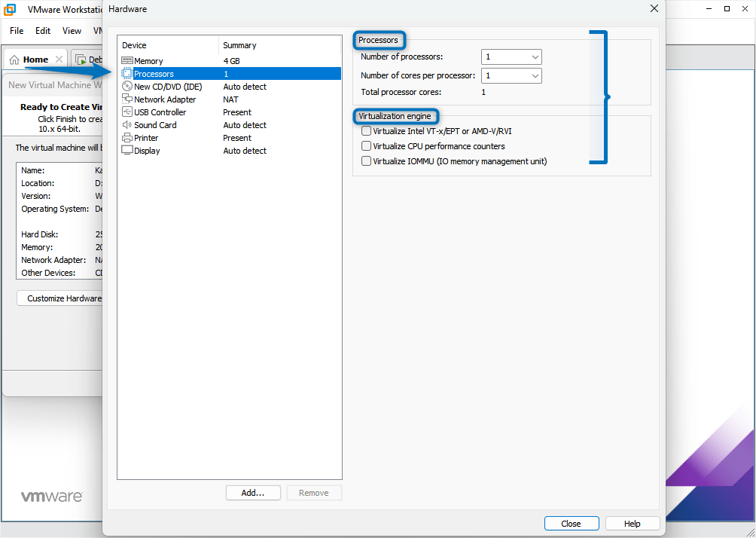Enable Virtualize IOMMU memory management unit
This screenshot has height=538, width=756.
[365, 161]
